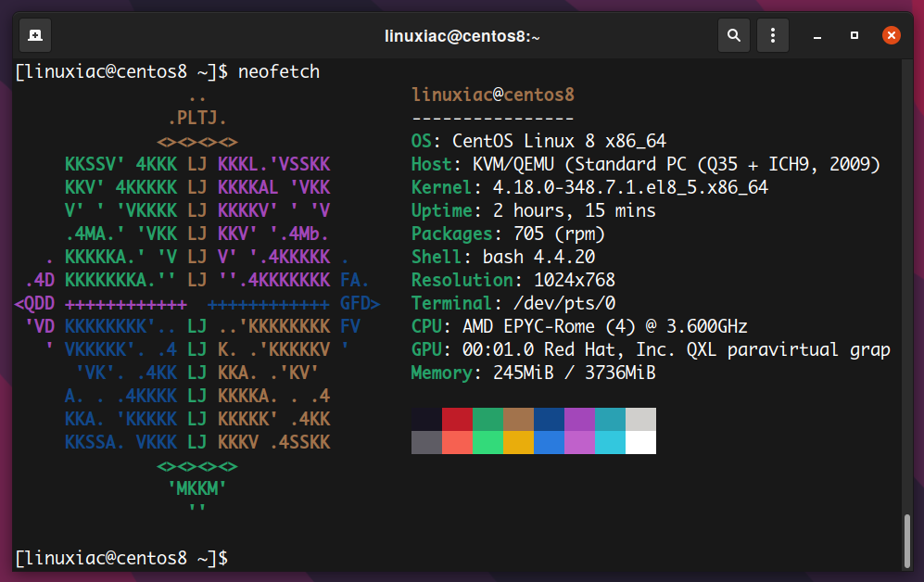Viewport: 924px width, 582px height.
Task: Click the brown color block
Action: click(519, 420)
